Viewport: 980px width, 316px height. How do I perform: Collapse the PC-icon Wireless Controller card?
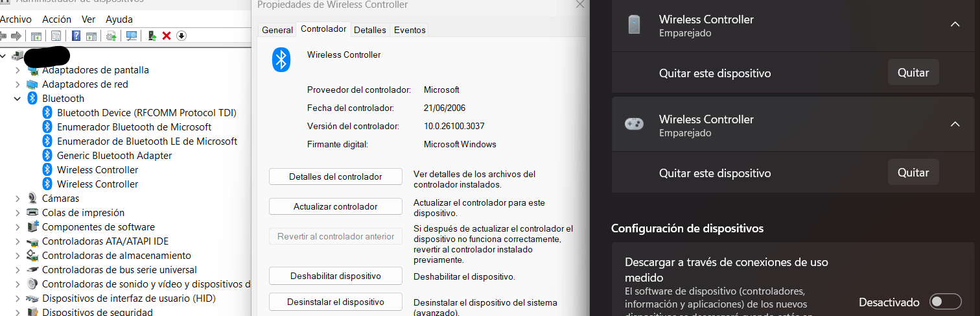(954, 24)
